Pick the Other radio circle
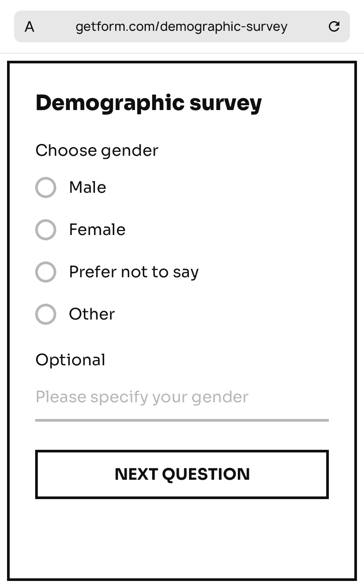364x588 pixels. click(x=46, y=314)
